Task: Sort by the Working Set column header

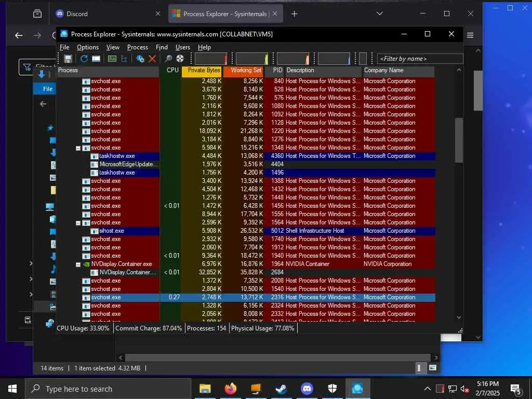Action: (x=243, y=71)
